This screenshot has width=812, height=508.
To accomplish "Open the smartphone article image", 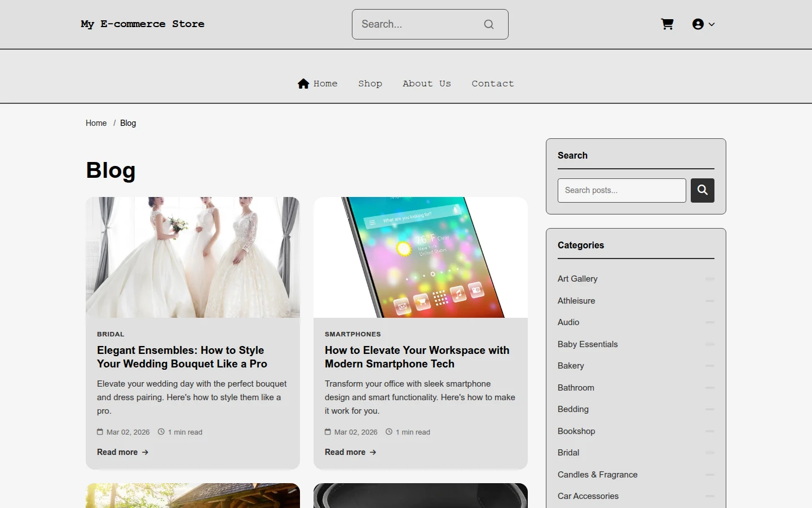I will (421, 257).
